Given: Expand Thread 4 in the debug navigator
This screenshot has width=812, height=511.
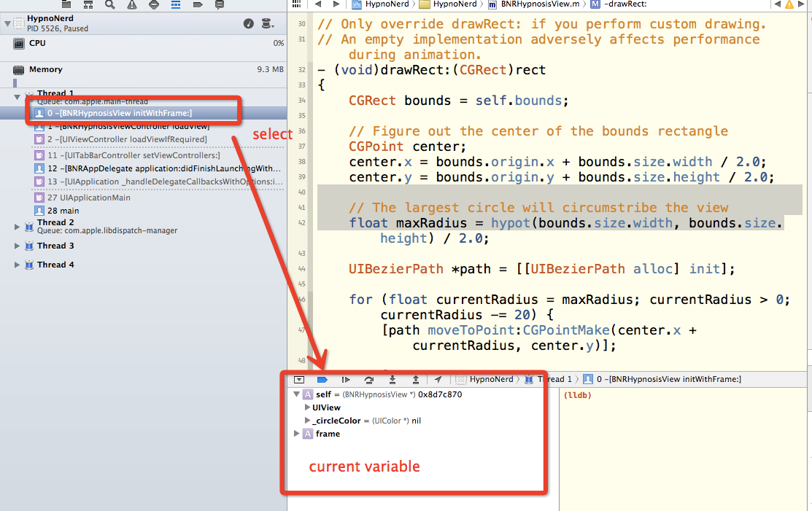Looking at the screenshot, I should pos(17,265).
